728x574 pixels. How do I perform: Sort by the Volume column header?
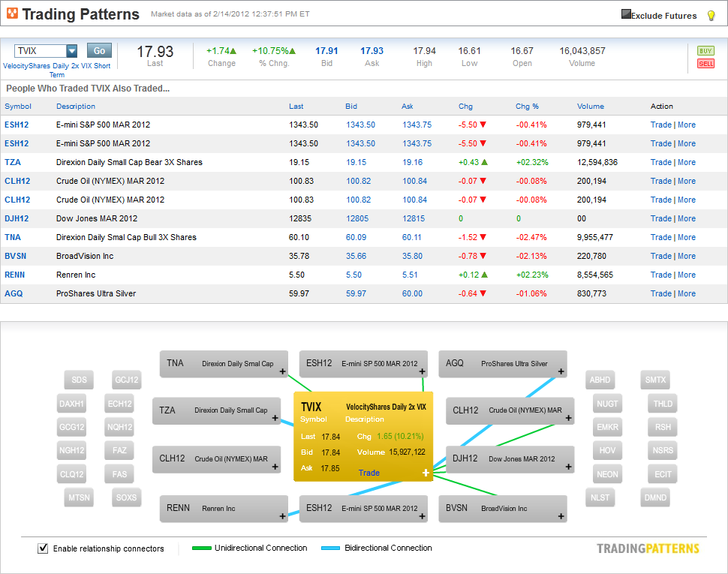point(591,107)
